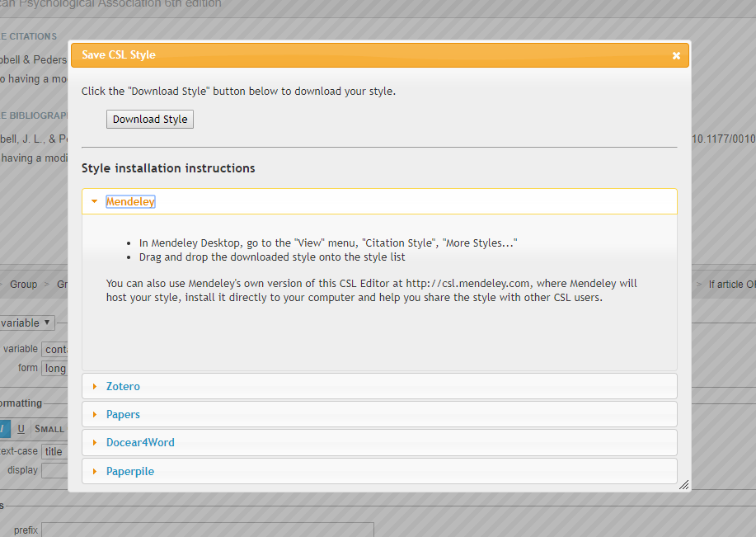
Task: Expand the Paperpile installation instructions
Action: click(379, 471)
